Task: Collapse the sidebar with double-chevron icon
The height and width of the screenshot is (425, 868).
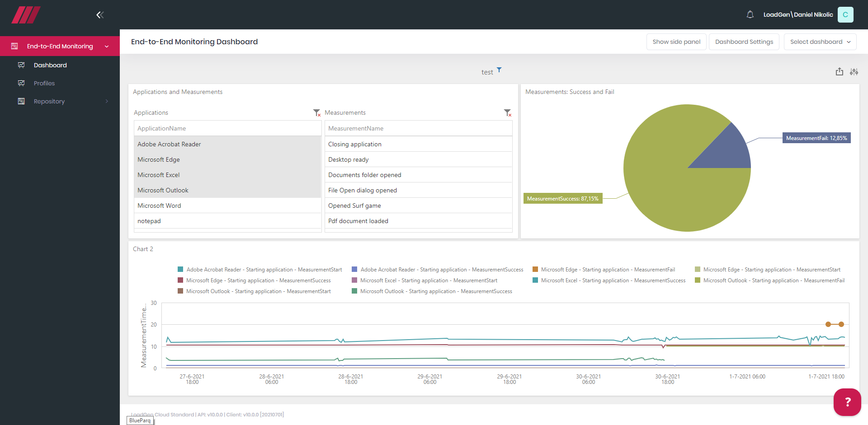Action: tap(100, 15)
